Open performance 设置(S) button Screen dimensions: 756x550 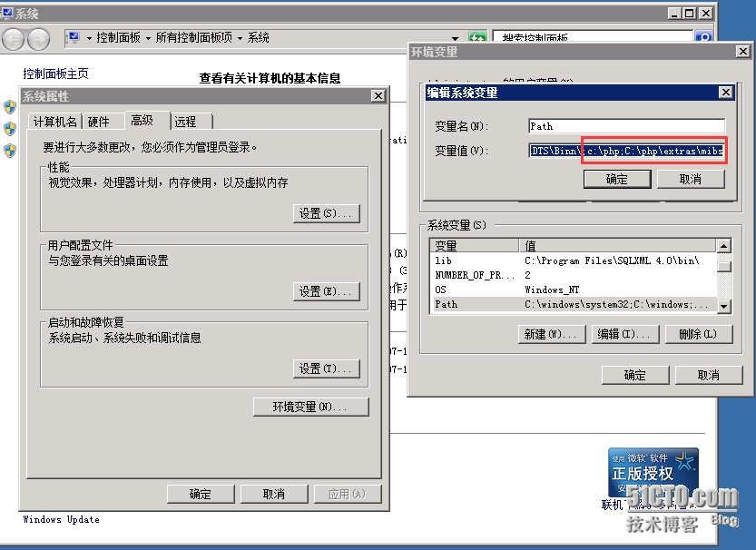point(327,213)
